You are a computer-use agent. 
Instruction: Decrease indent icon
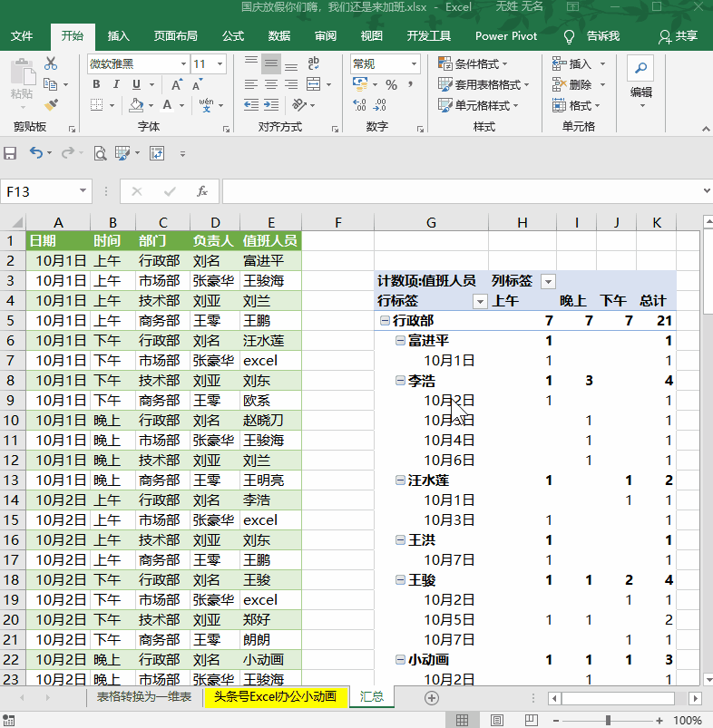(251, 105)
